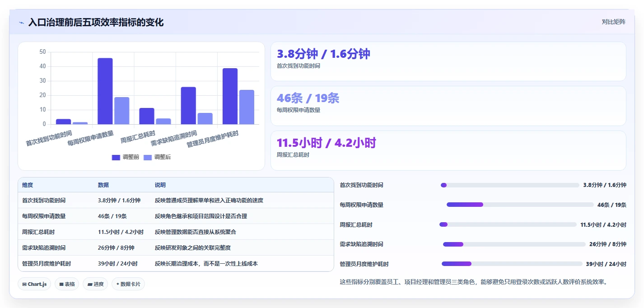Toggle the 调整后 legend swatch
The height and width of the screenshot is (308, 644).
coord(148,157)
